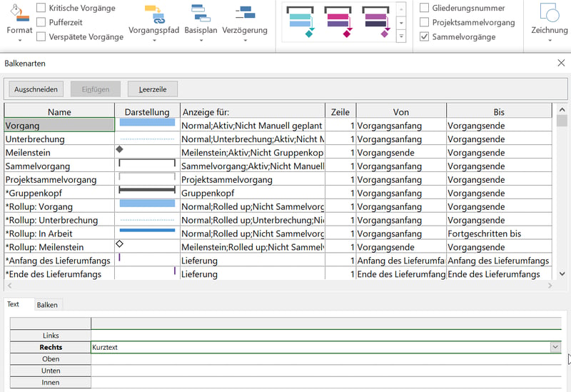Open the Format dropdown arrow
571x392 pixels.
(x=20, y=40)
